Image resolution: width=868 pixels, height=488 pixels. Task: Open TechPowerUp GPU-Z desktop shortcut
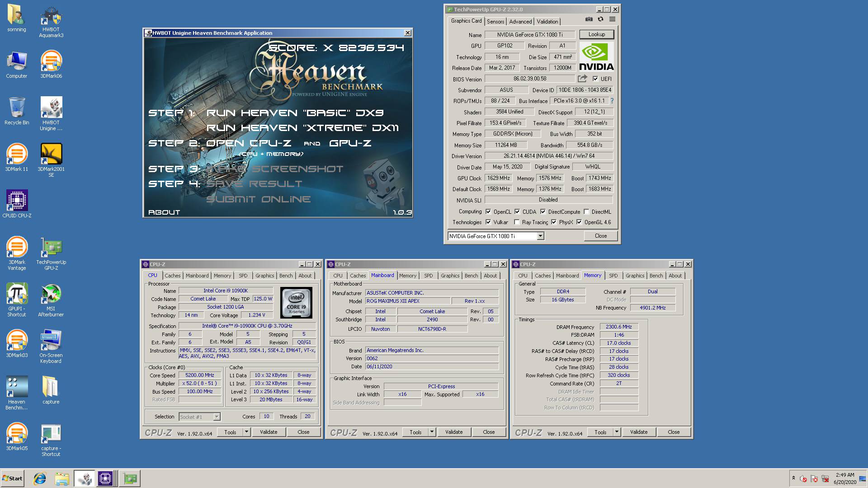[51, 253]
